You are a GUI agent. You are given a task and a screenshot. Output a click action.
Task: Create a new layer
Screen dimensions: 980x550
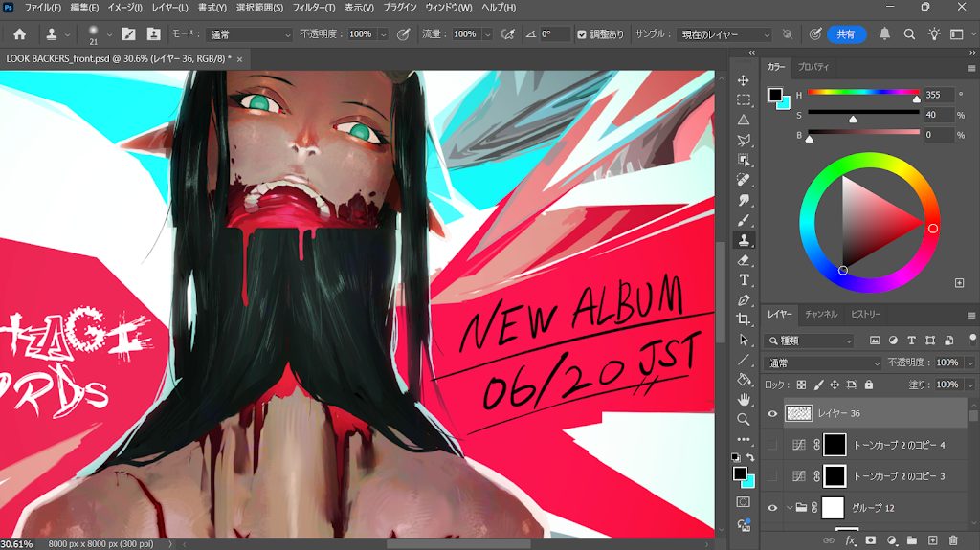932,540
